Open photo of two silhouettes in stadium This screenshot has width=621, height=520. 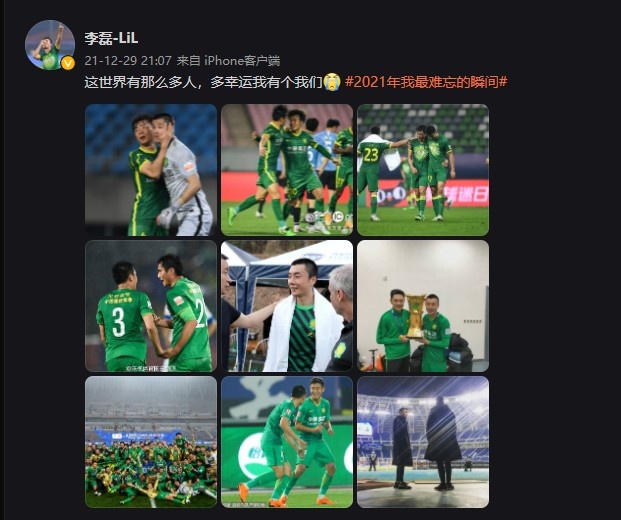[x=423, y=442]
